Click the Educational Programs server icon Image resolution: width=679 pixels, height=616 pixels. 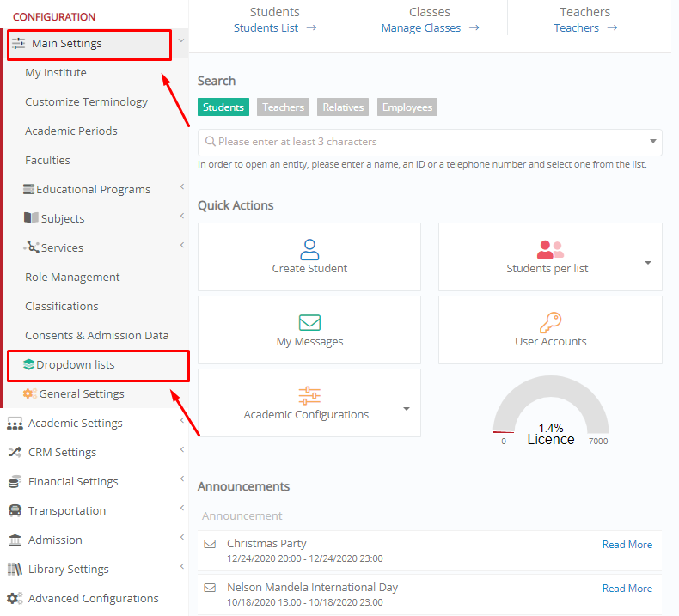pyautogui.click(x=28, y=189)
